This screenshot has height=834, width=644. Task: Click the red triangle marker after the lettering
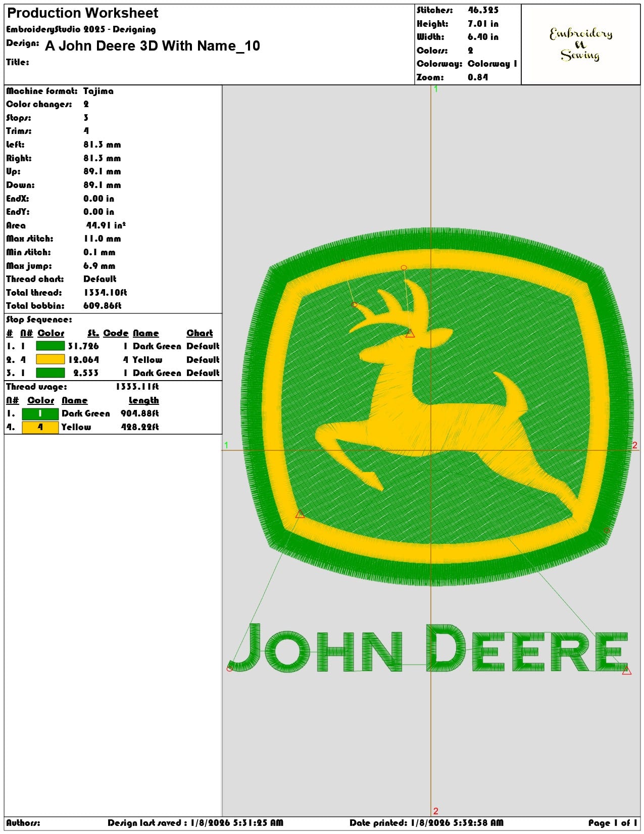(627, 670)
